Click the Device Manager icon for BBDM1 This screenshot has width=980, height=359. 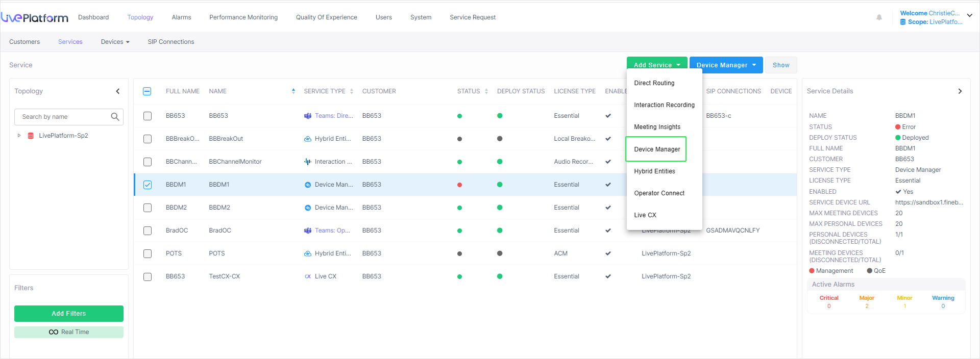308,185
